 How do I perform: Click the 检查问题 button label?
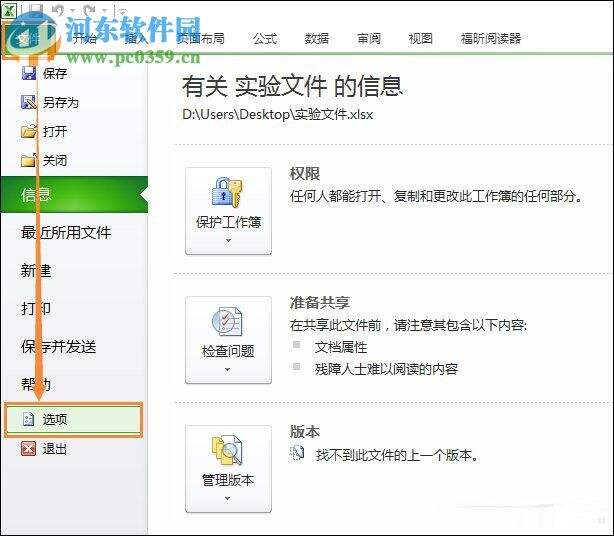coord(228,351)
